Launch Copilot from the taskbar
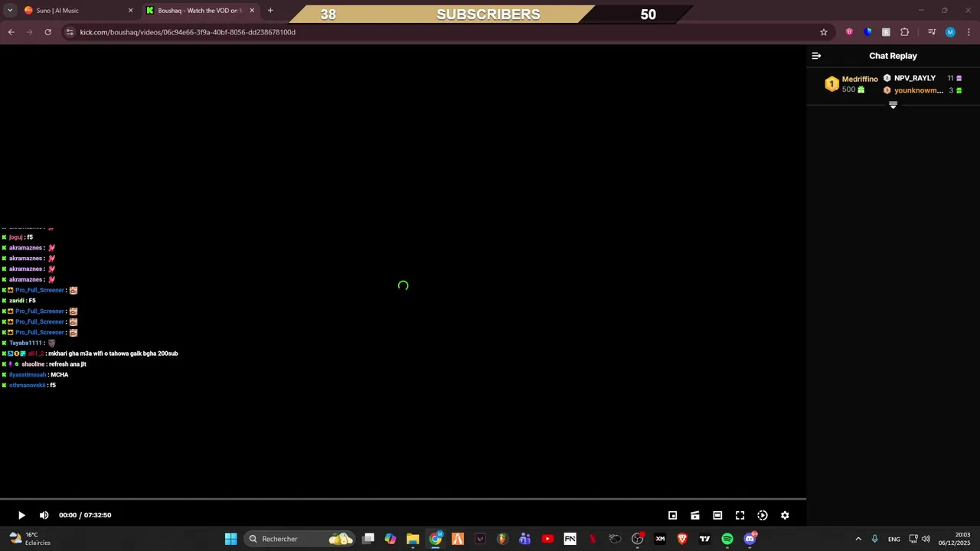980x551 pixels. pyautogui.click(x=390, y=539)
